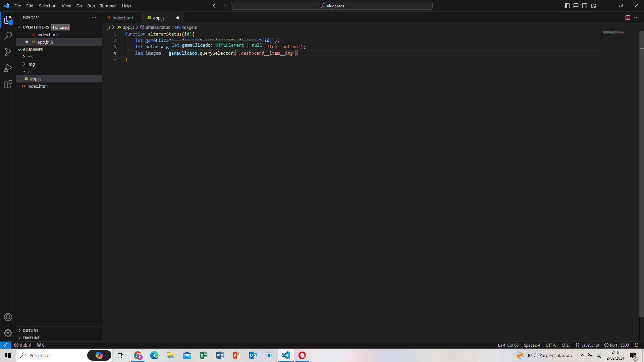The height and width of the screenshot is (362, 644).
Task: Open the Explorer view in activity bar
Action: [x=8, y=20]
